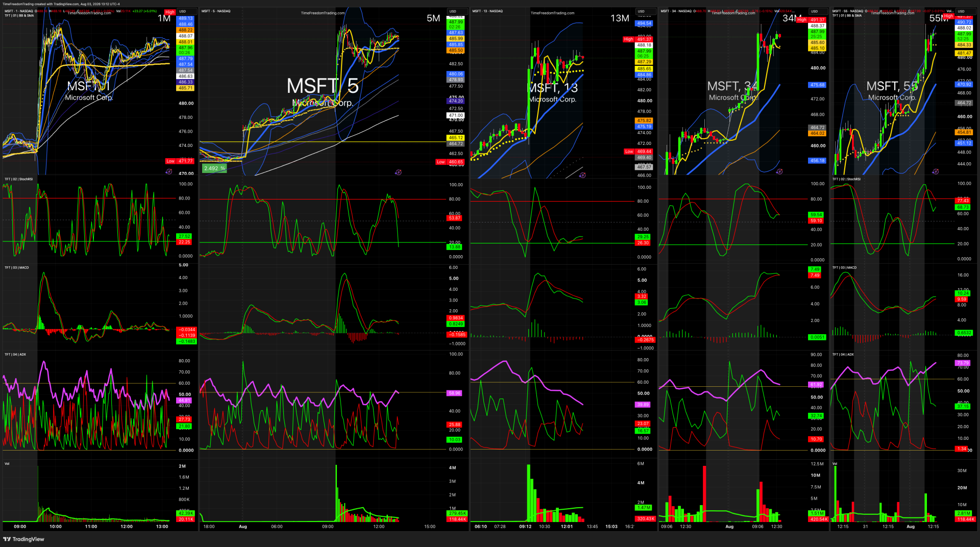Click the 13:00 time label on the 1M chart

coord(162,527)
